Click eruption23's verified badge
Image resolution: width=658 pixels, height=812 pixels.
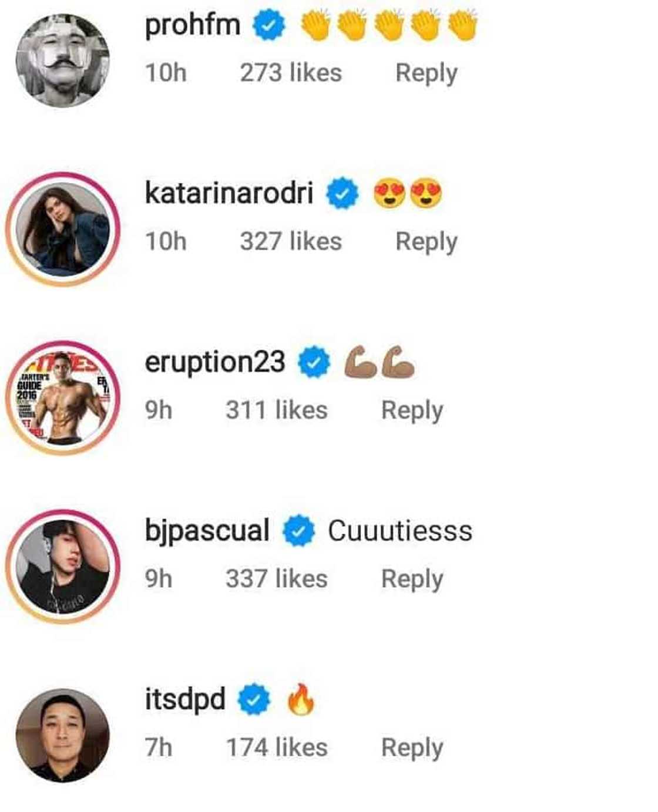point(312,362)
